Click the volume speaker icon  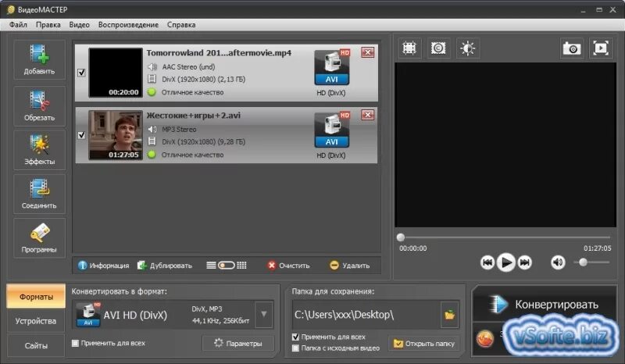tap(558, 262)
